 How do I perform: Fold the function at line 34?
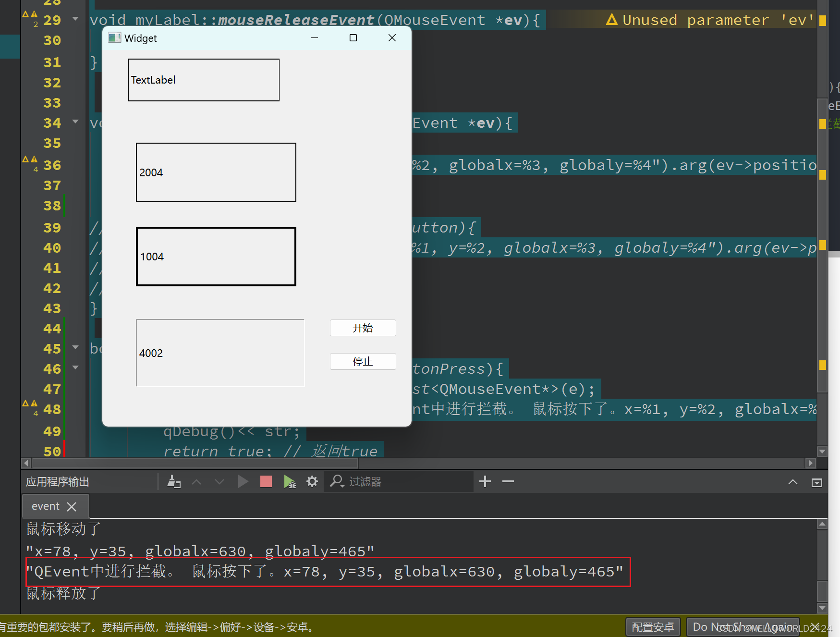[x=75, y=122]
